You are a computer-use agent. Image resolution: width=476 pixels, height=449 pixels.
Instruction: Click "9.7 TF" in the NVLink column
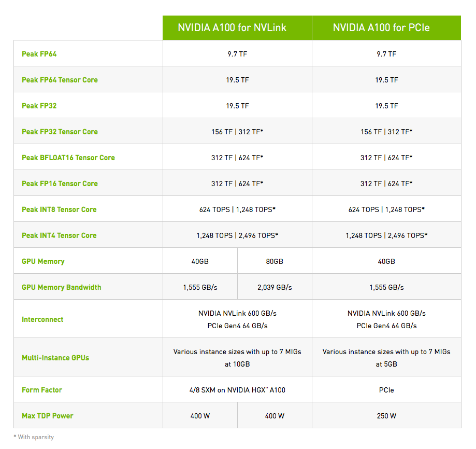[237, 54]
